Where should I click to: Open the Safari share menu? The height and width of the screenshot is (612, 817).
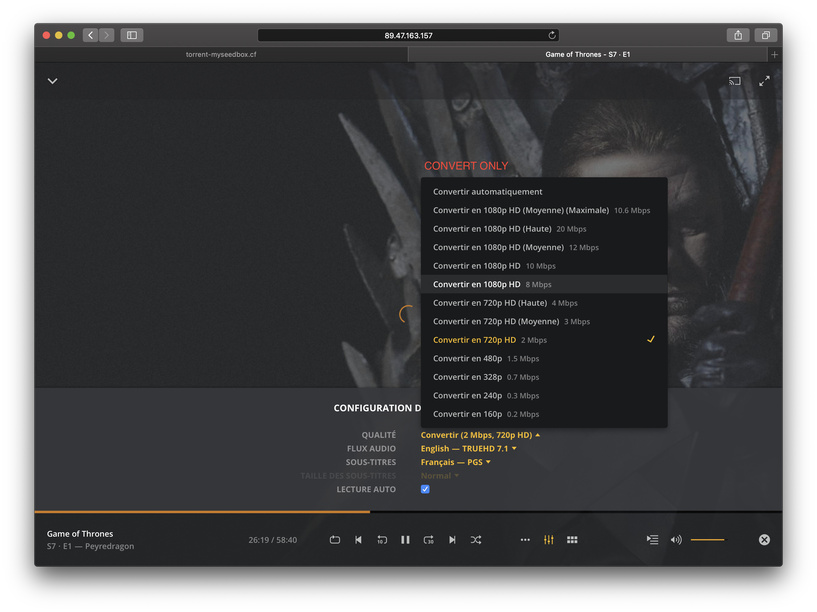(738, 35)
